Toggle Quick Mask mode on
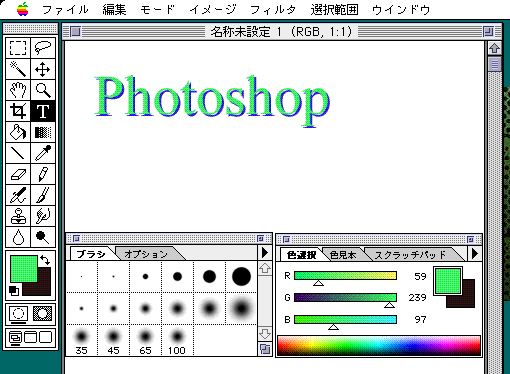 coord(42,314)
